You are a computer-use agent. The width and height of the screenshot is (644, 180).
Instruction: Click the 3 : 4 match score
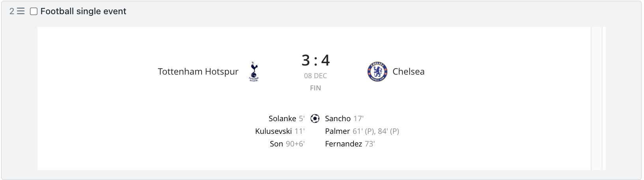tap(315, 60)
